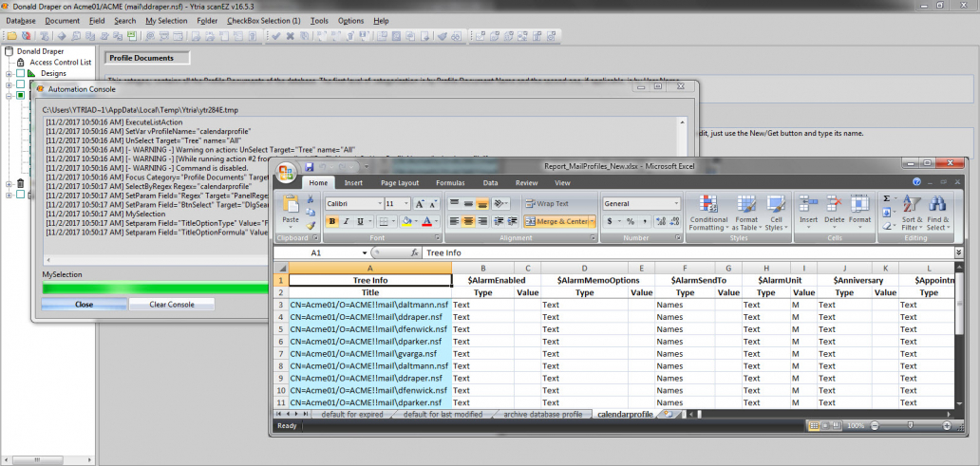Click the Excel Help question mark icon
Image resolution: width=980 pixels, height=466 pixels.
[x=917, y=182]
